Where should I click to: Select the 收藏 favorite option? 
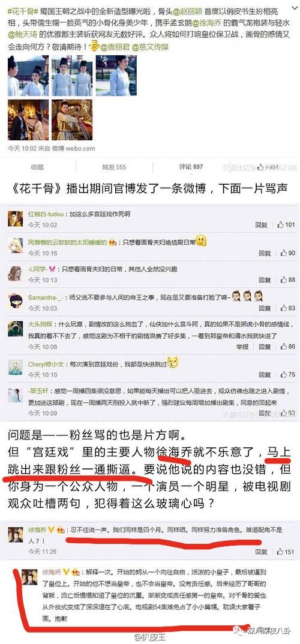click(37, 167)
